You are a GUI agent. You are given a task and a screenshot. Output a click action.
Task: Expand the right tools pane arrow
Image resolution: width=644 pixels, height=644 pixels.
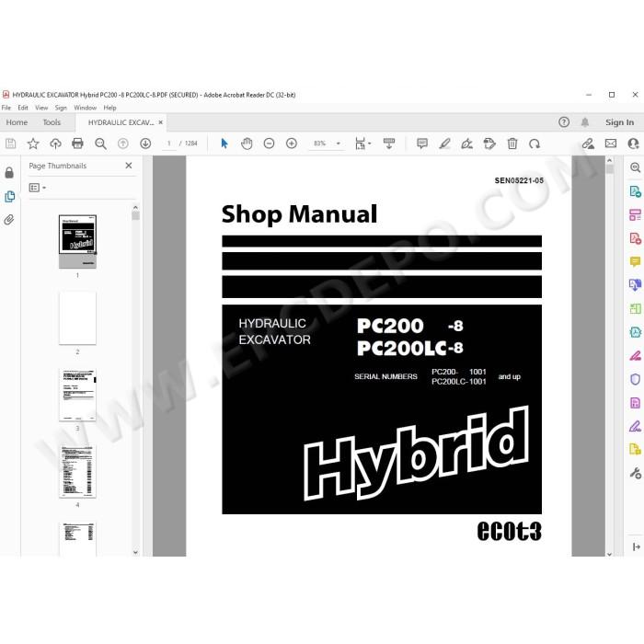pos(637,546)
